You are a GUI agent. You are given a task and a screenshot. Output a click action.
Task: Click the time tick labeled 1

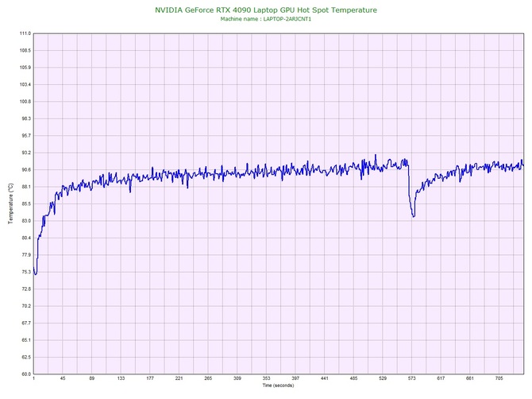point(33,378)
